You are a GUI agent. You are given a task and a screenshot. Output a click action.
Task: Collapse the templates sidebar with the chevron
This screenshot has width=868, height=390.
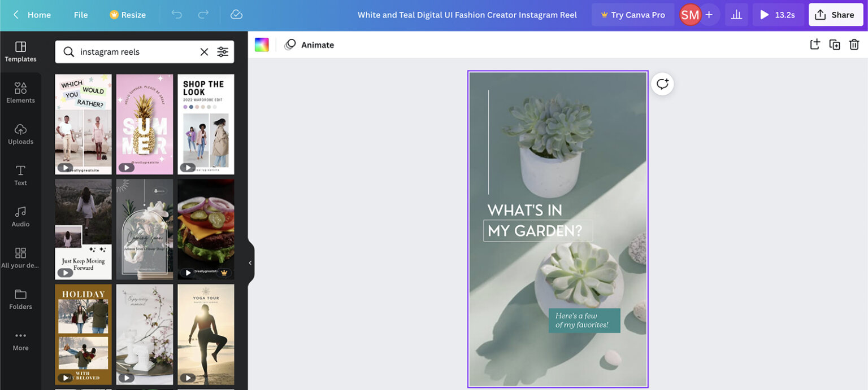point(250,262)
